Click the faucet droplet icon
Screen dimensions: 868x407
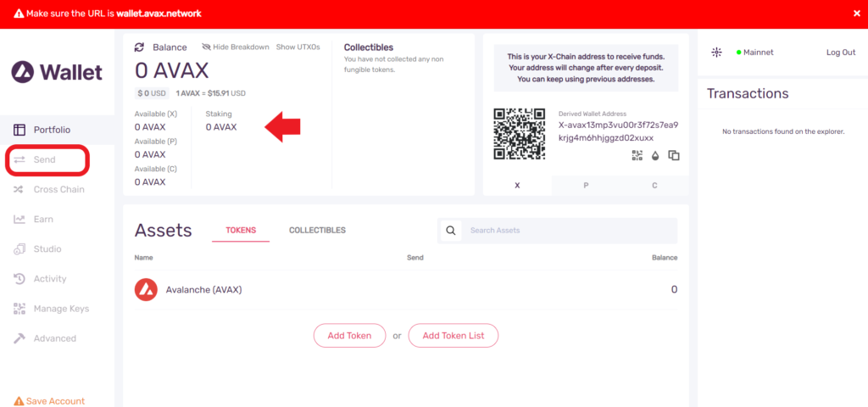pyautogui.click(x=655, y=156)
